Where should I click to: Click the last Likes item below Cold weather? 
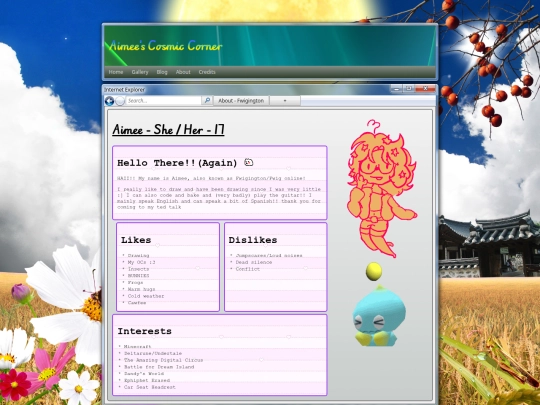(137, 303)
